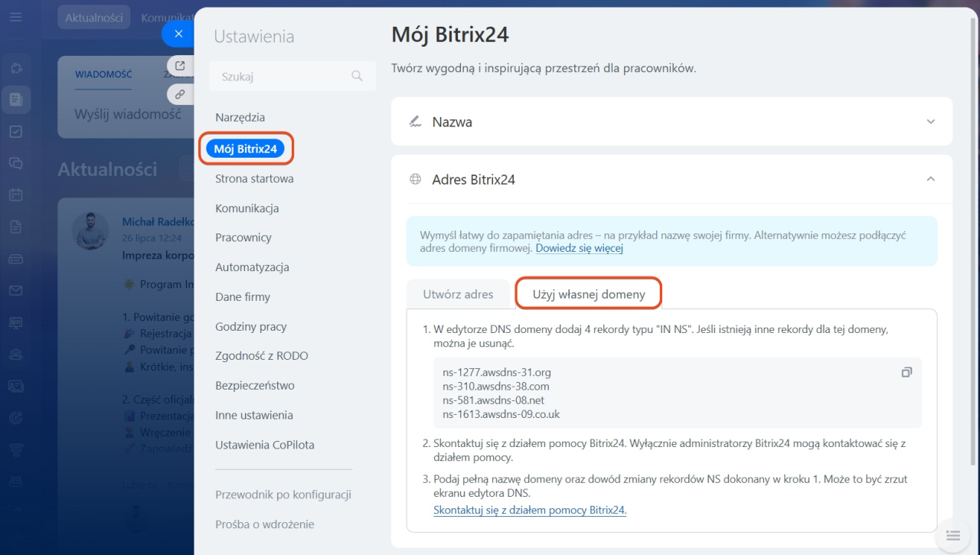Copy the NS records with copy icon

point(906,372)
